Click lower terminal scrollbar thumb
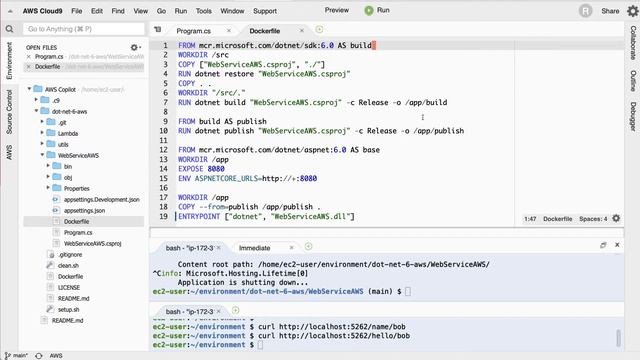Viewport: 640px width, 360px height. tap(618, 338)
